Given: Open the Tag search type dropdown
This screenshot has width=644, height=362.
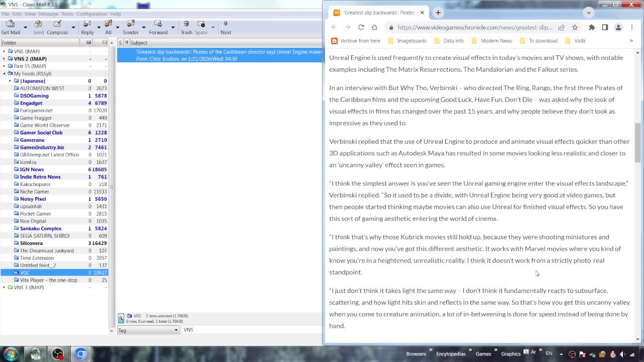Looking at the screenshot, I should pos(148,330).
